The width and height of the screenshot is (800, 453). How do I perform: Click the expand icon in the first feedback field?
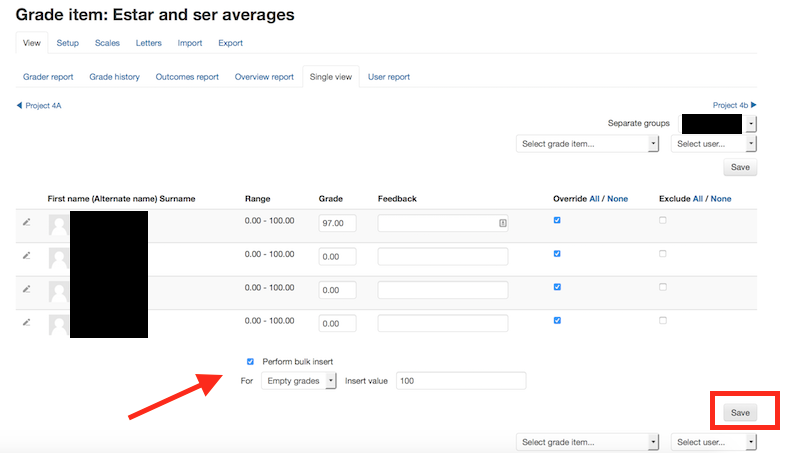pos(502,224)
